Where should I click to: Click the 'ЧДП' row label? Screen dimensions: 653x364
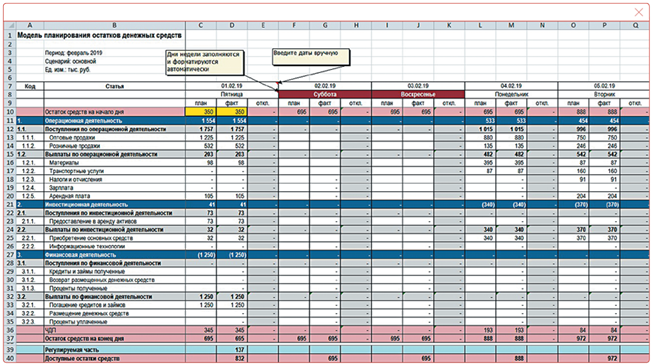(50, 330)
